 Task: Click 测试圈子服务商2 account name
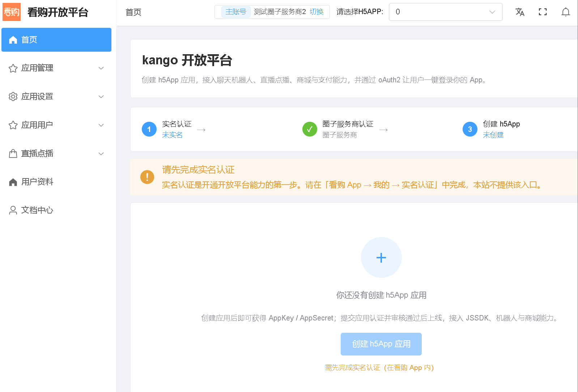(x=280, y=12)
